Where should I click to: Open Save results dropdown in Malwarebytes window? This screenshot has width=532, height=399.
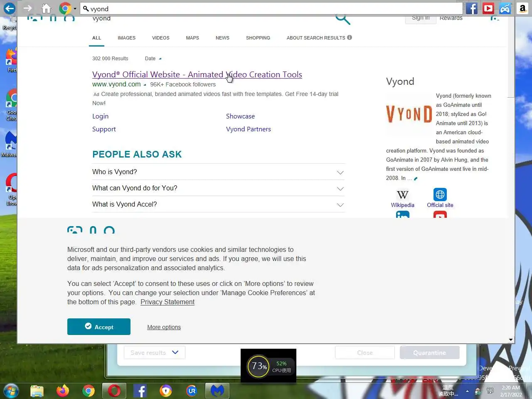(x=154, y=352)
